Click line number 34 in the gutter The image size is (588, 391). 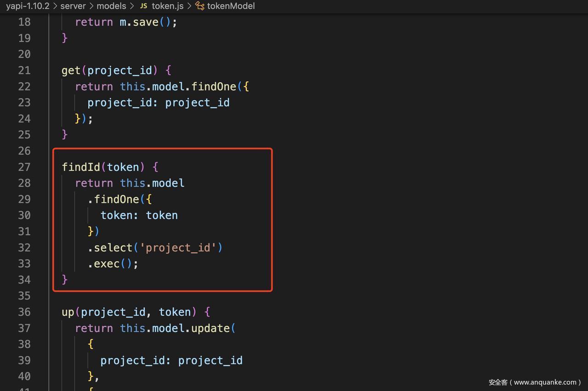(x=24, y=280)
